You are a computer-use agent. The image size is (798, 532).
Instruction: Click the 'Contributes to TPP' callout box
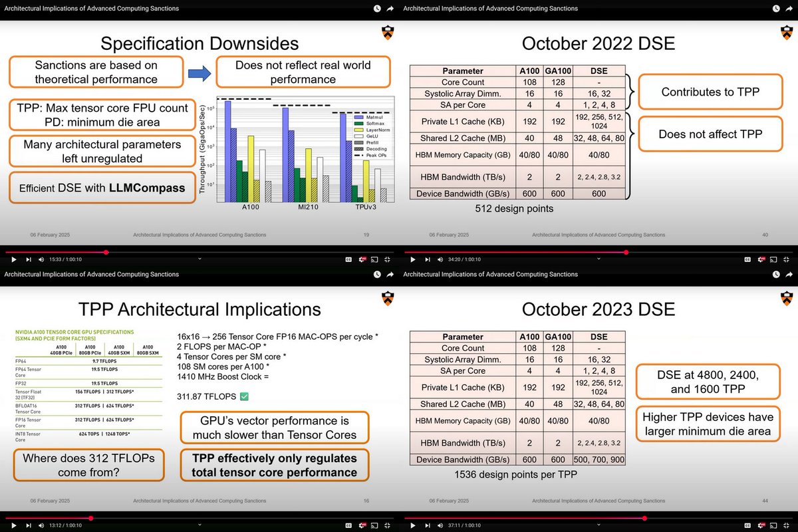click(x=710, y=92)
